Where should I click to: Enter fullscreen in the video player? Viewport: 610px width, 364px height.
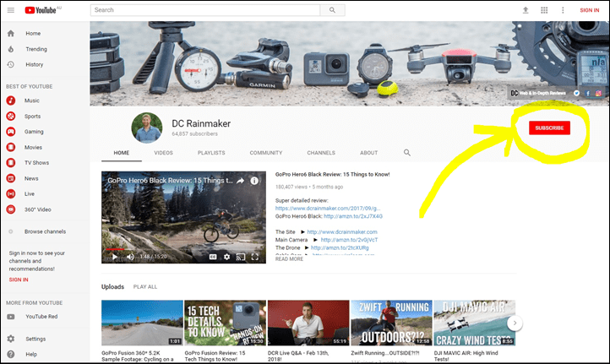tap(255, 257)
